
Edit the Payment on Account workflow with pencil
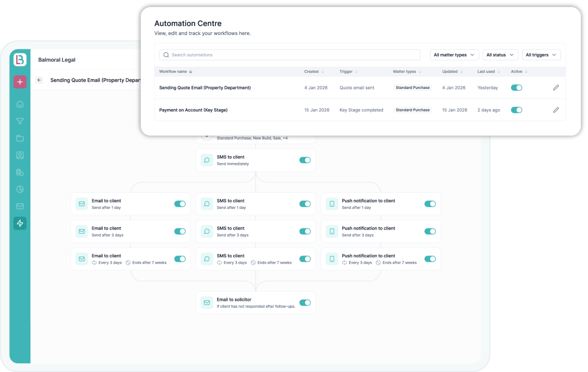[x=555, y=110]
